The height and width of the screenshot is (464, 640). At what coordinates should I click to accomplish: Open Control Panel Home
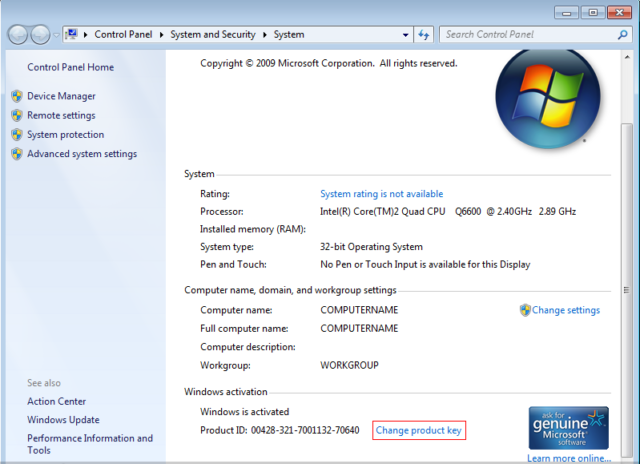point(71,67)
